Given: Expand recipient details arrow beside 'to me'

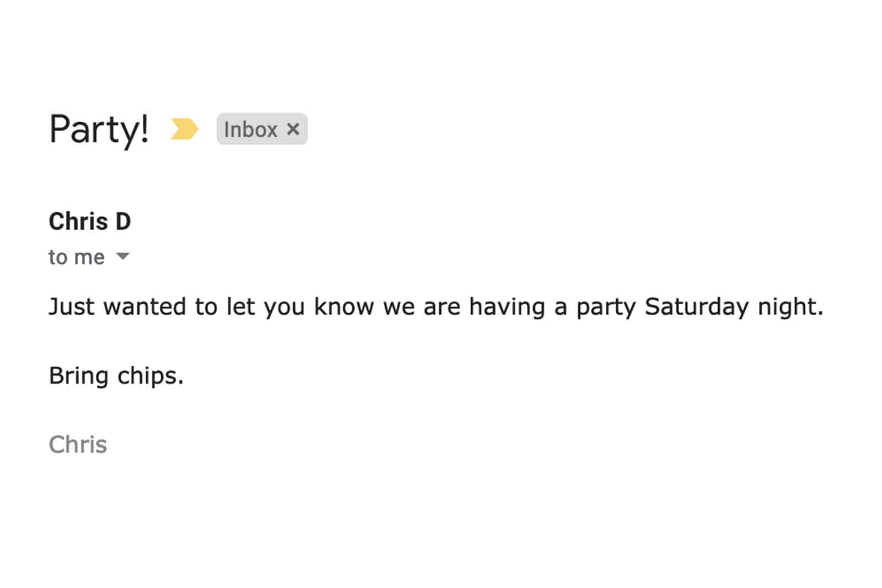Looking at the screenshot, I should click(x=123, y=256).
